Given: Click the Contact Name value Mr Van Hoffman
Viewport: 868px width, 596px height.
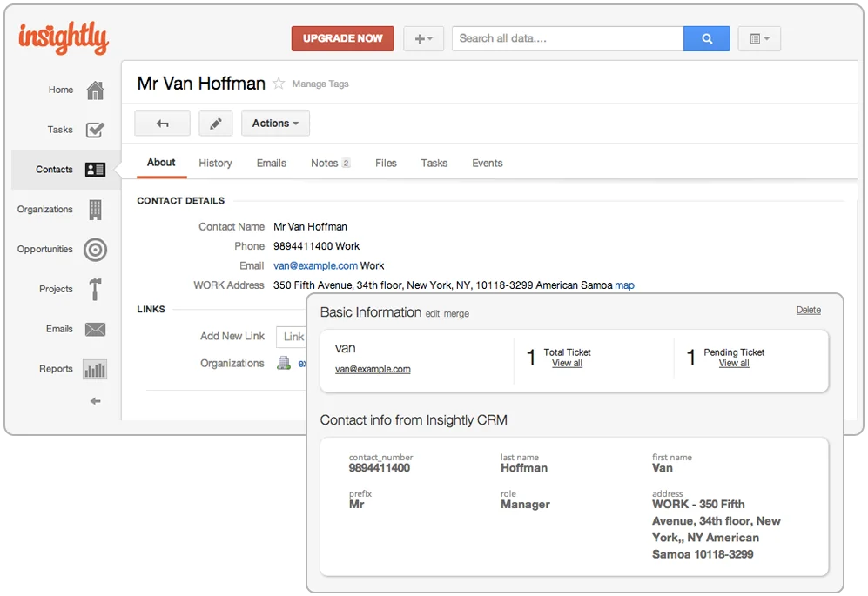Looking at the screenshot, I should tap(310, 227).
